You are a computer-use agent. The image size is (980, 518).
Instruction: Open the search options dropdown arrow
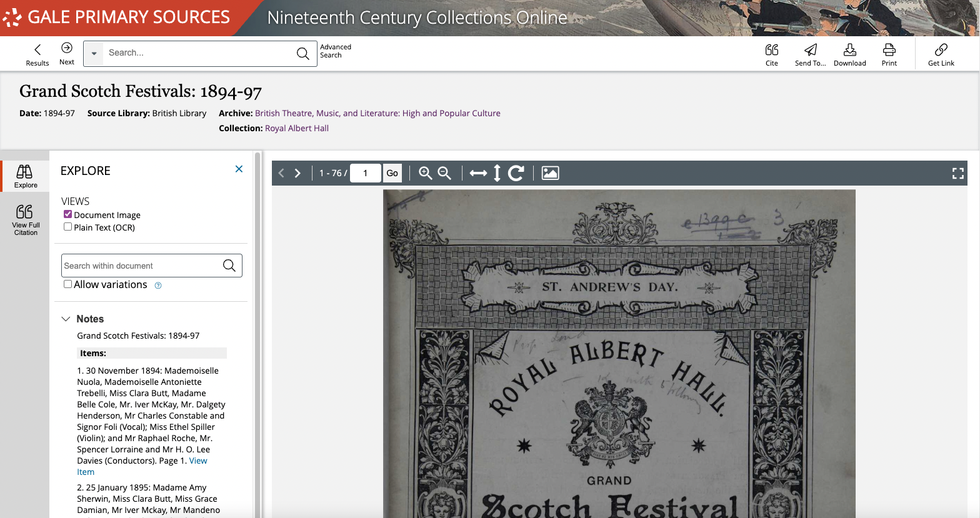point(94,53)
